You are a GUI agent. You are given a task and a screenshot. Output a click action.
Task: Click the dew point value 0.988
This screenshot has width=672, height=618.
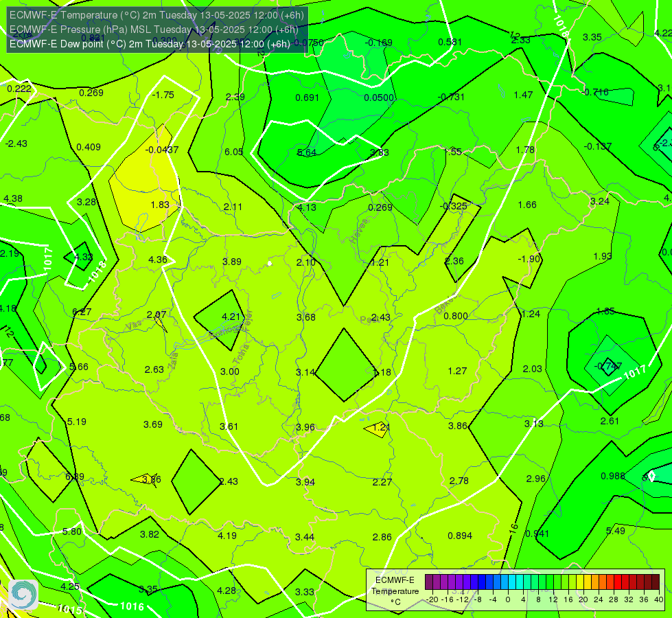tap(613, 476)
